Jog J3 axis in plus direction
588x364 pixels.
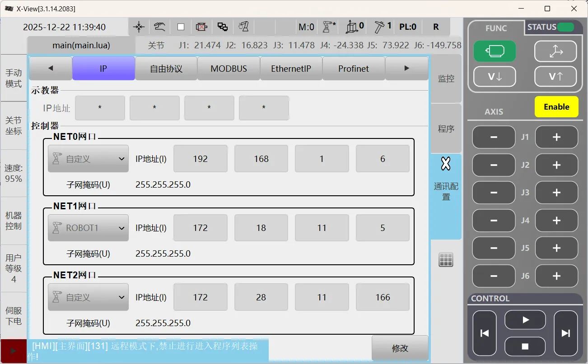[556, 193]
